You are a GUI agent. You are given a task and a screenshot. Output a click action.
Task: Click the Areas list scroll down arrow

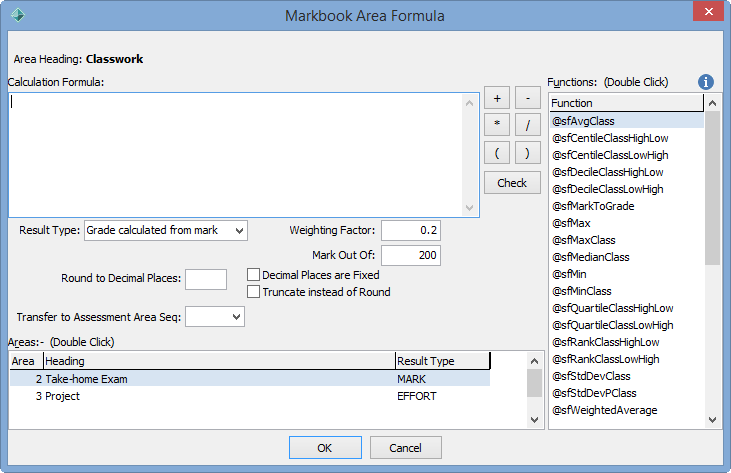(x=534, y=419)
